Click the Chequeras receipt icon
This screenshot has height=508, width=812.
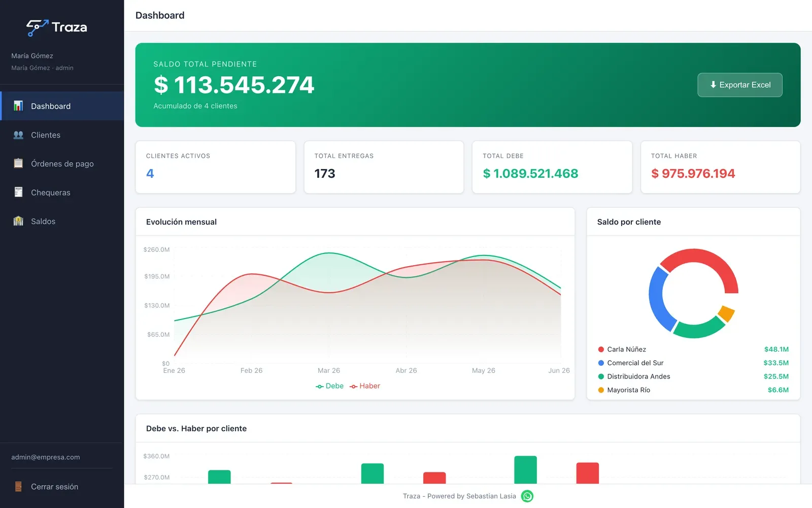click(18, 192)
